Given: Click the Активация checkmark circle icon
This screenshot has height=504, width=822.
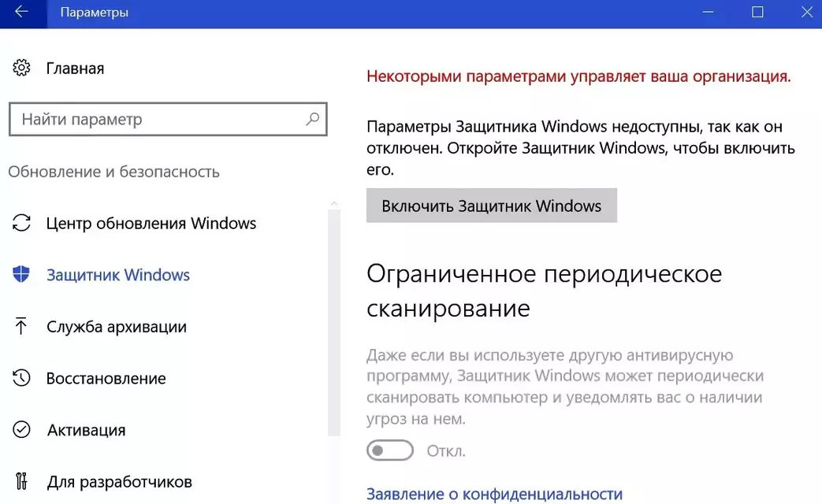Looking at the screenshot, I should tap(21, 430).
